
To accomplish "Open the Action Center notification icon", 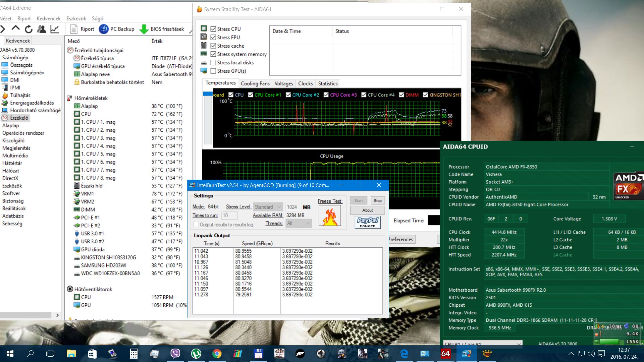I will (601, 354).
